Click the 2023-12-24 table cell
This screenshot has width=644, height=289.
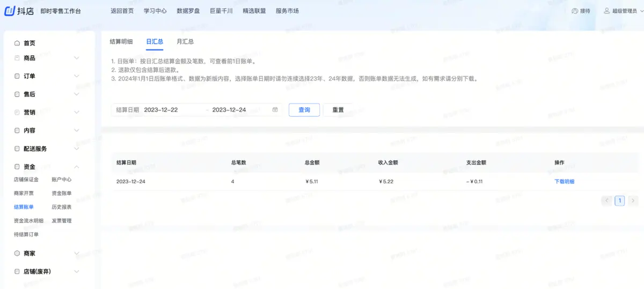[x=131, y=181]
